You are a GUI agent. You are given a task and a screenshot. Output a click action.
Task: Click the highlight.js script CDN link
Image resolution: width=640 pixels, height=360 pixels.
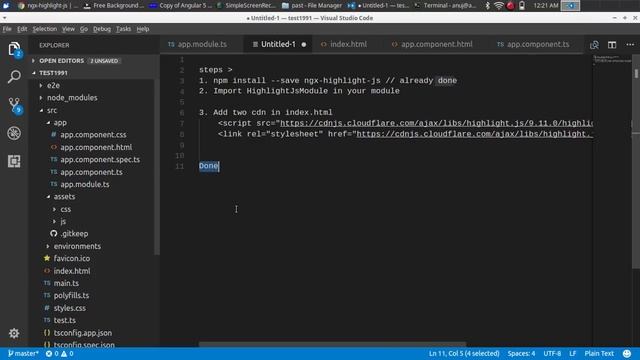[436, 123]
